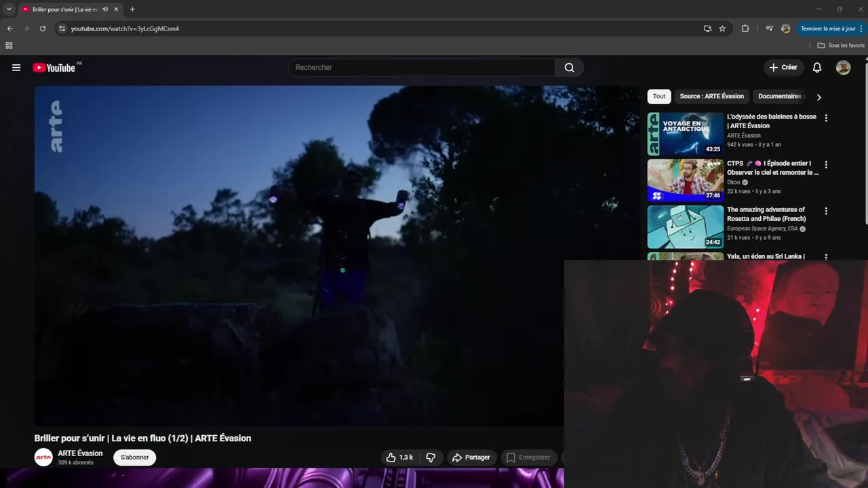
Task: Focus the Rechercher search field
Action: click(422, 68)
